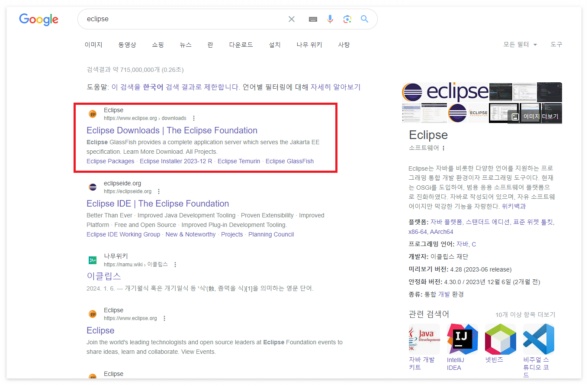Click the Planning Council sitelink
Screen dimensions: 588x385
point(271,234)
